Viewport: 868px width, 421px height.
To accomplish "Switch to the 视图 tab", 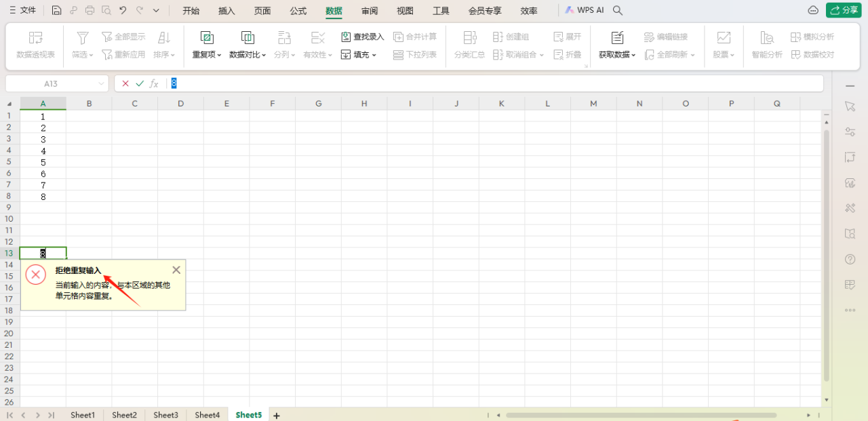I will pos(405,11).
